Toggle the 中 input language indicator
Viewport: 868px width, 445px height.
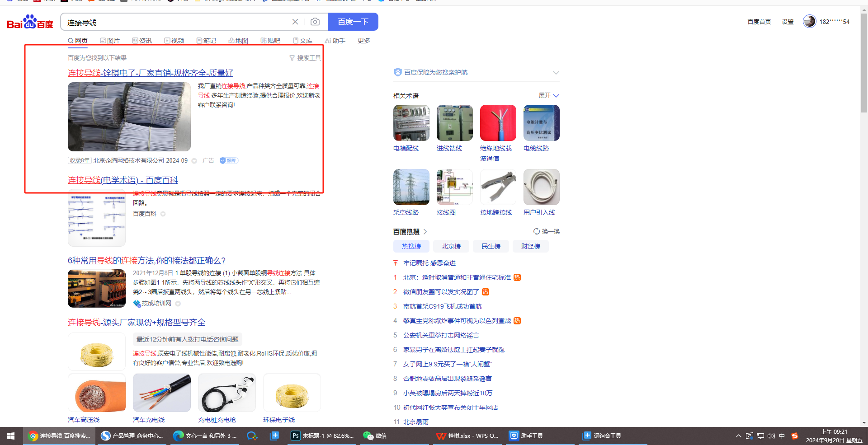[782, 436]
